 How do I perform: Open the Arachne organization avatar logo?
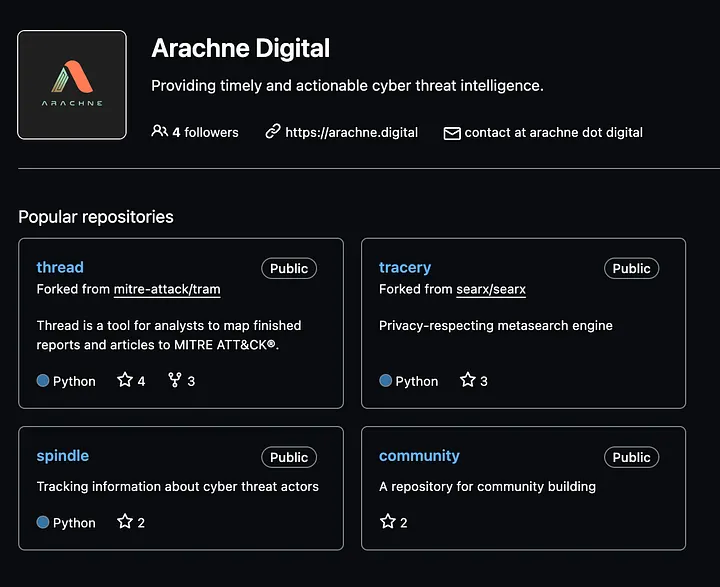tap(72, 85)
